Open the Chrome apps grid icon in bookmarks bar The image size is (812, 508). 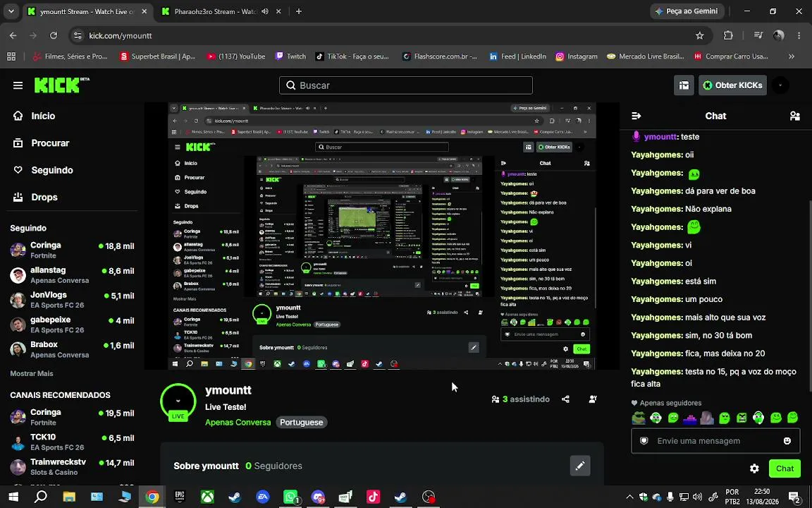pos(11,56)
